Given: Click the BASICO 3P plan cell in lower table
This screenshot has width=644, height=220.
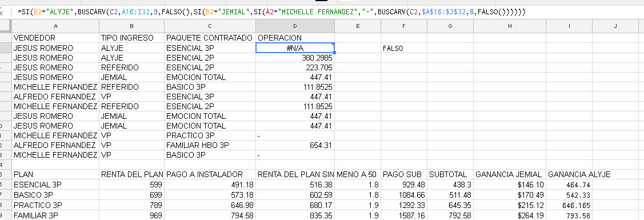Looking at the screenshot, I should (x=55, y=194).
